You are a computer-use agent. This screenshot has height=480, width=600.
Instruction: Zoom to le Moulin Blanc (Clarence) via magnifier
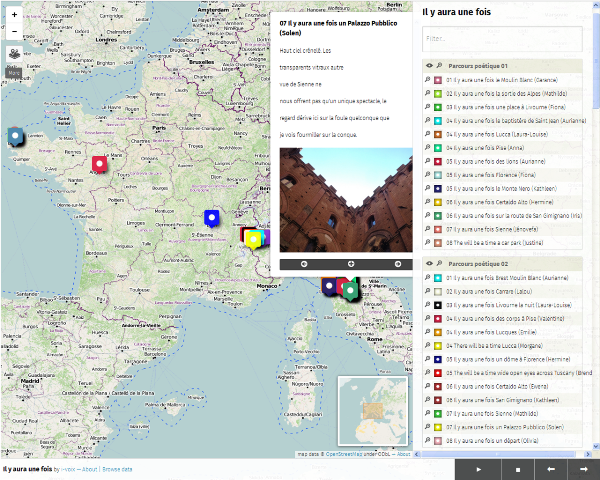[x=427, y=80]
